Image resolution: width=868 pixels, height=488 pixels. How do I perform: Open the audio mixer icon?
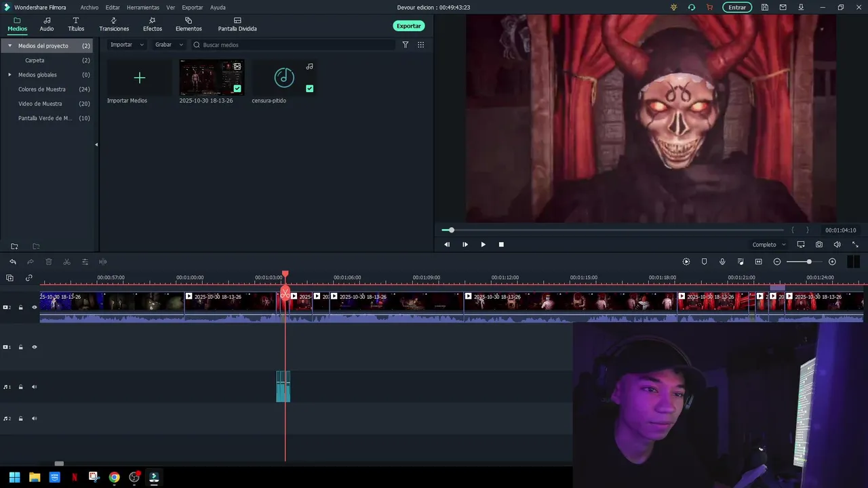point(741,262)
